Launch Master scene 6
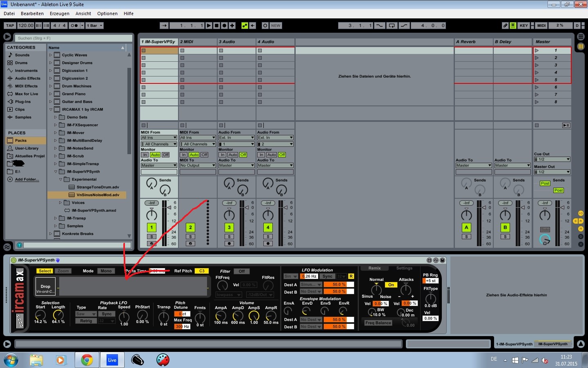This screenshot has width=588, height=368. 537,87
